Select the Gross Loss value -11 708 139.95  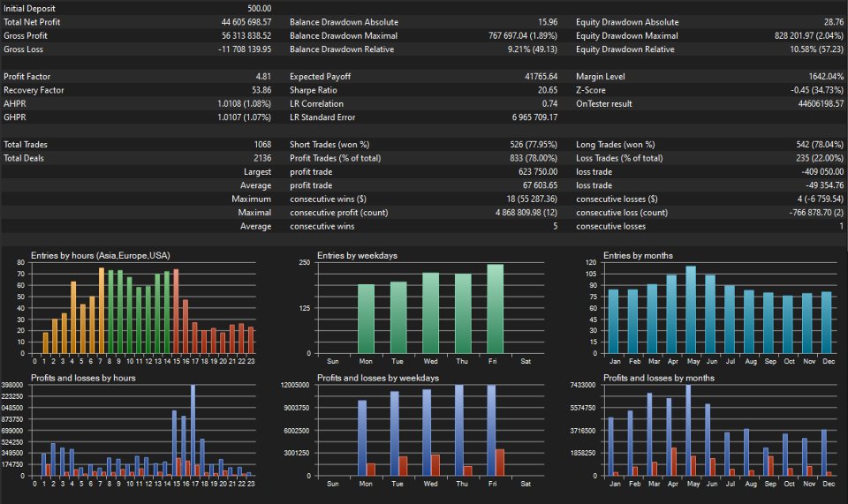pyautogui.click(x=245, y=49)
